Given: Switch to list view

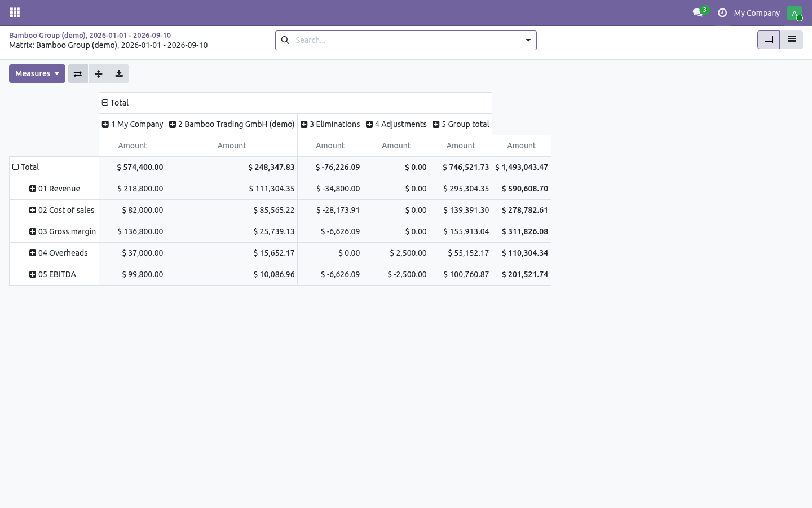Looking at the screenshot, I should [792, 40].
